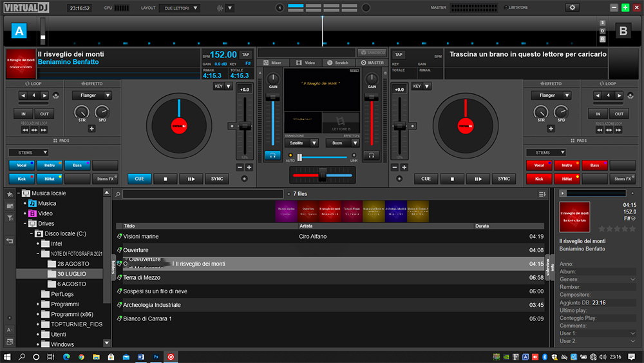
Task: Click CUE button on deck A
Action: point(139,179)
